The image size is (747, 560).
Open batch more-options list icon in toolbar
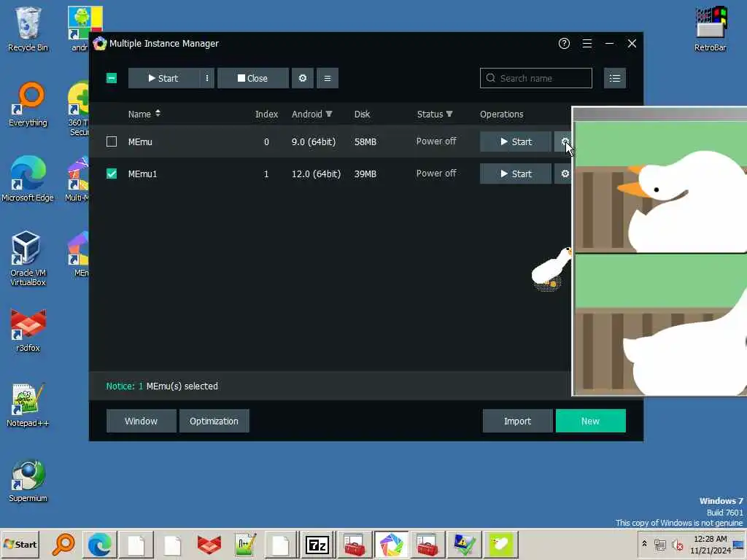328,78
